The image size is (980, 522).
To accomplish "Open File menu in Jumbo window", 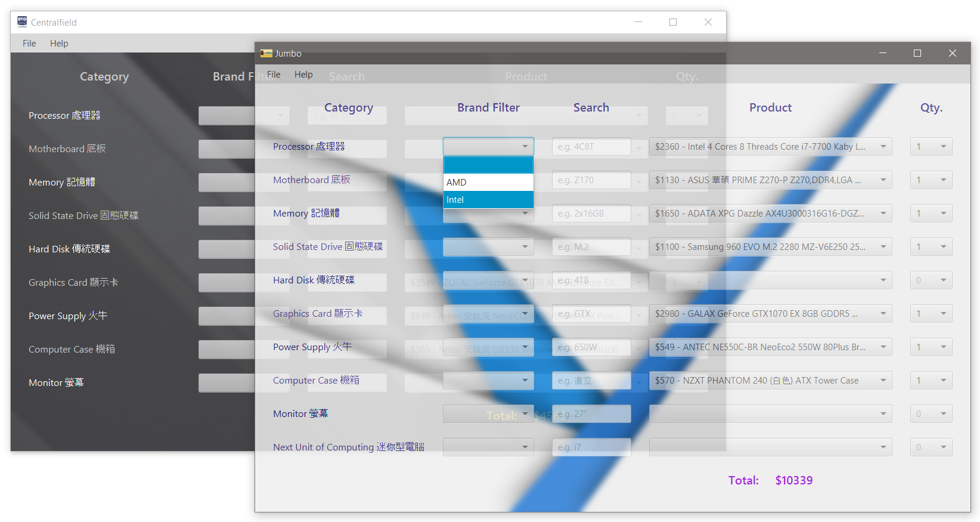I will (x=274, y=75).
